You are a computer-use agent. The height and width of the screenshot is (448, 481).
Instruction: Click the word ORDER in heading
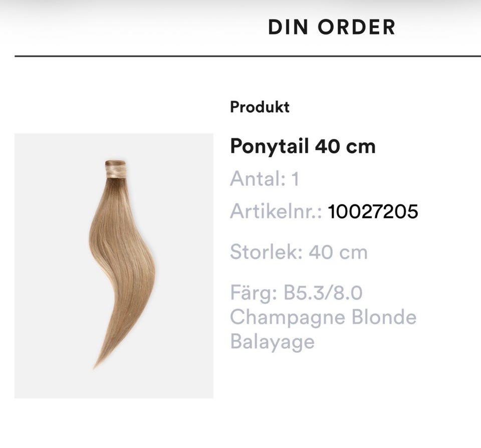(x=356, y=27)
